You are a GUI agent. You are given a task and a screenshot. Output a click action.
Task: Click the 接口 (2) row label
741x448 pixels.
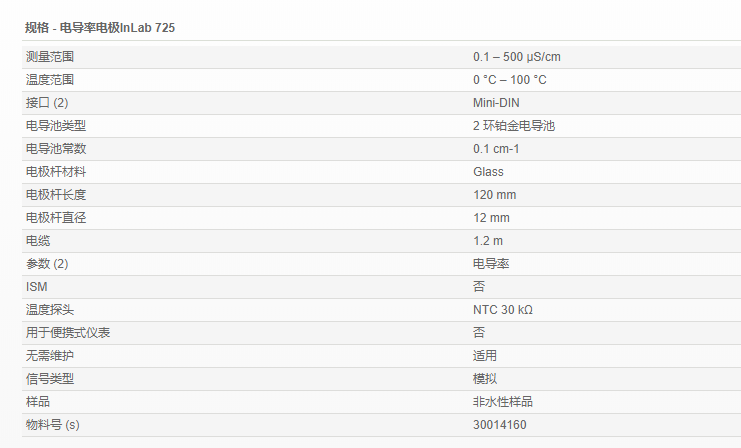click(x=47, y=103)
